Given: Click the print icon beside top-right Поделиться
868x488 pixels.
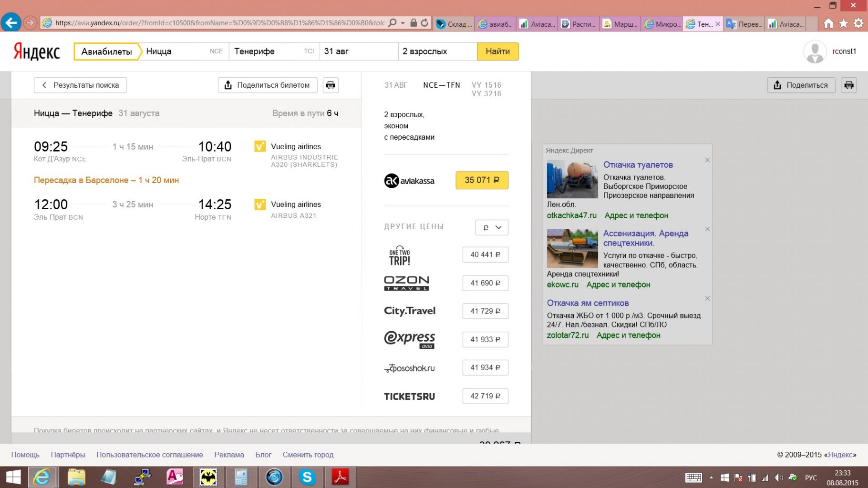Looking at the screenshot, I should click(849, 85).
